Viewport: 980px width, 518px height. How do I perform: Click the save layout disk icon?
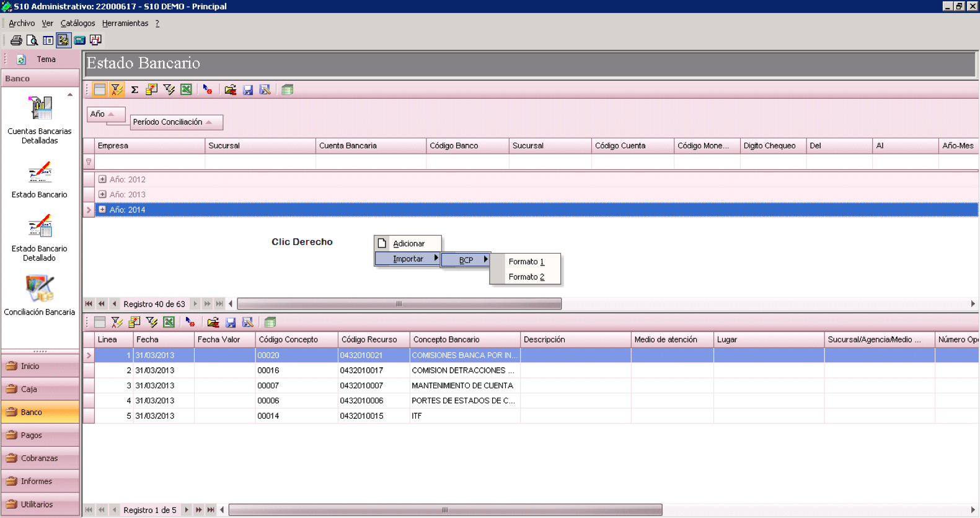point(248,90)
